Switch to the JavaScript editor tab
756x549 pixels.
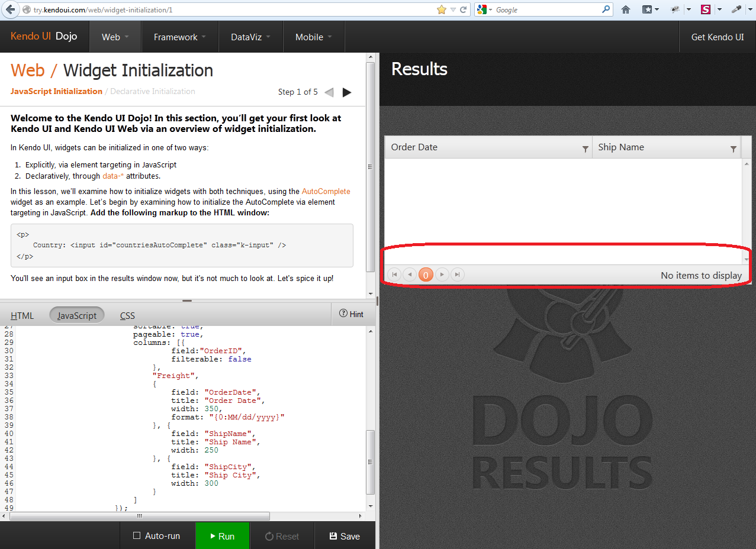tap(77, 315)
